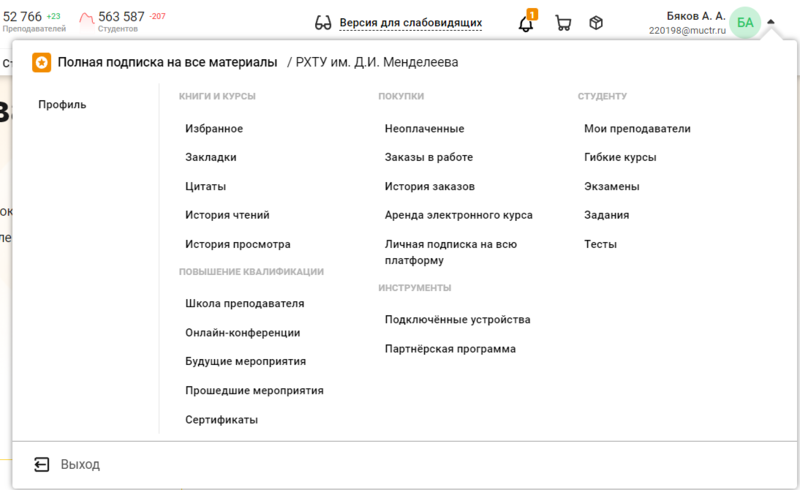Open Аренда электронного курса
This screenshot has width=800, height=490.
[459, 215]
